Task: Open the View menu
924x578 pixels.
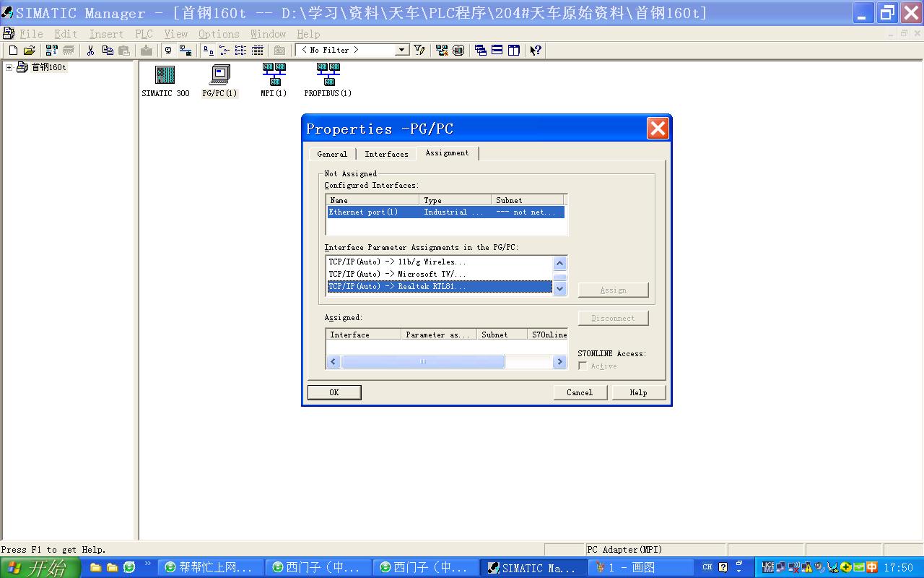Action: pyautogui.click(x=175, y=34)
